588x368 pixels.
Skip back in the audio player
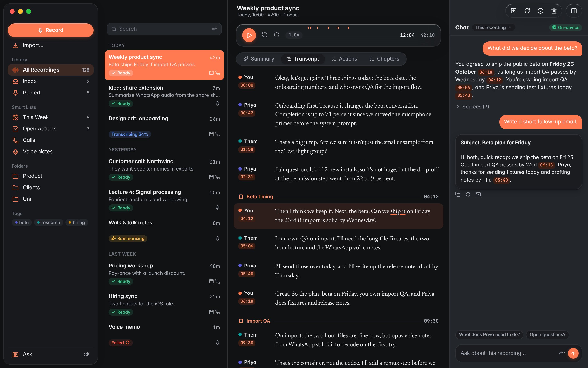[x=265, y=35]
